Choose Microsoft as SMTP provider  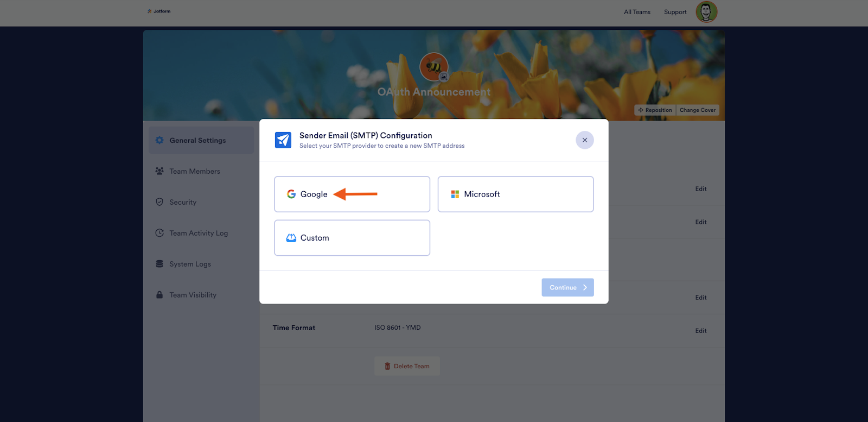(515, 194)
